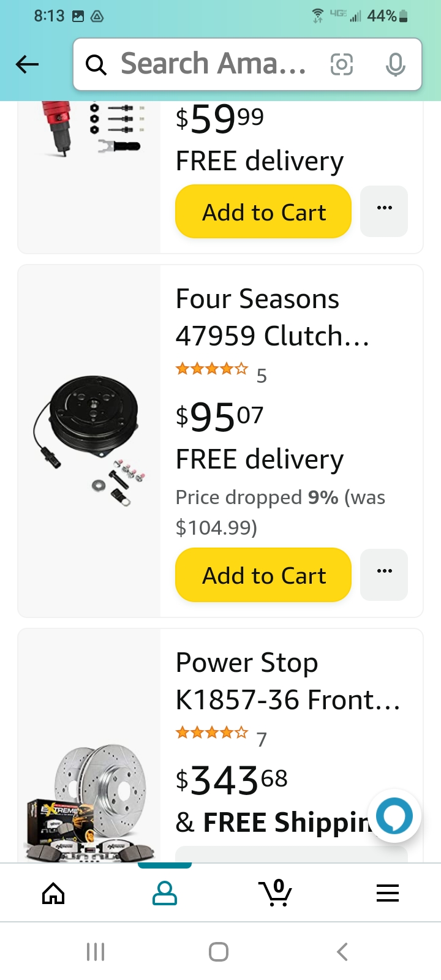This screenshot has height=980, width=441.
Task: Open Four Seasons 47959 Clutch product title
Action: (273, 317)
